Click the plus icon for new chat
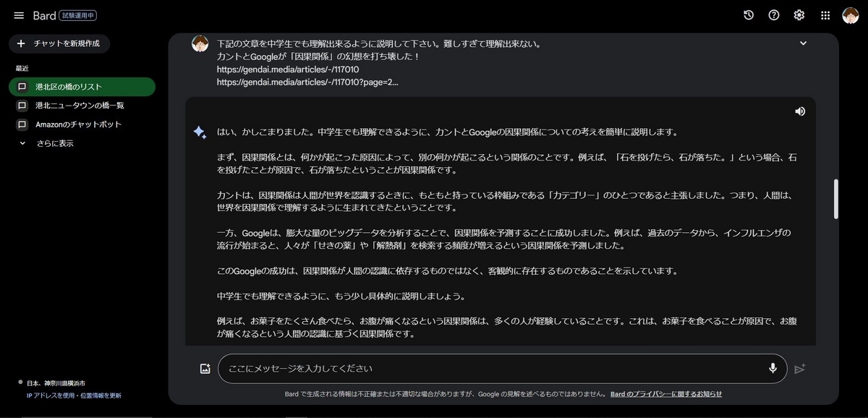Screen dimensions: 868x418 (x=20, y=43)
